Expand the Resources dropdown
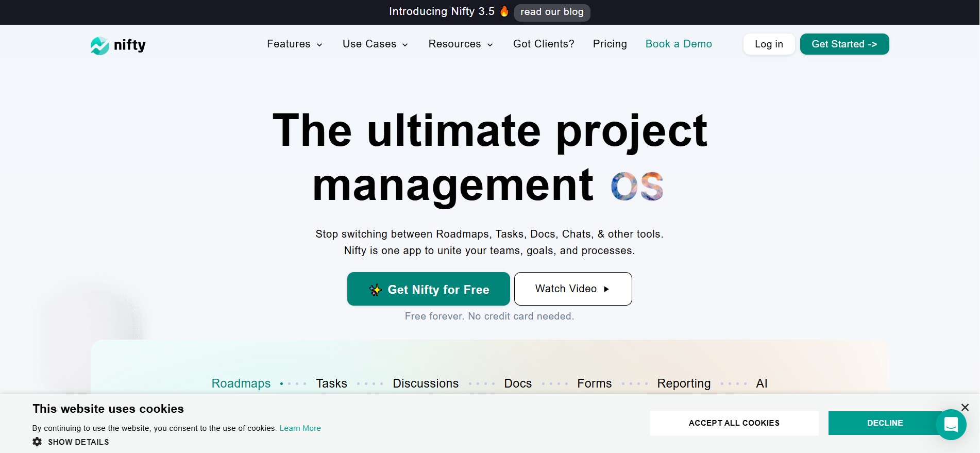The height and width of the screenshot is (453, 980). coord(461,44)
